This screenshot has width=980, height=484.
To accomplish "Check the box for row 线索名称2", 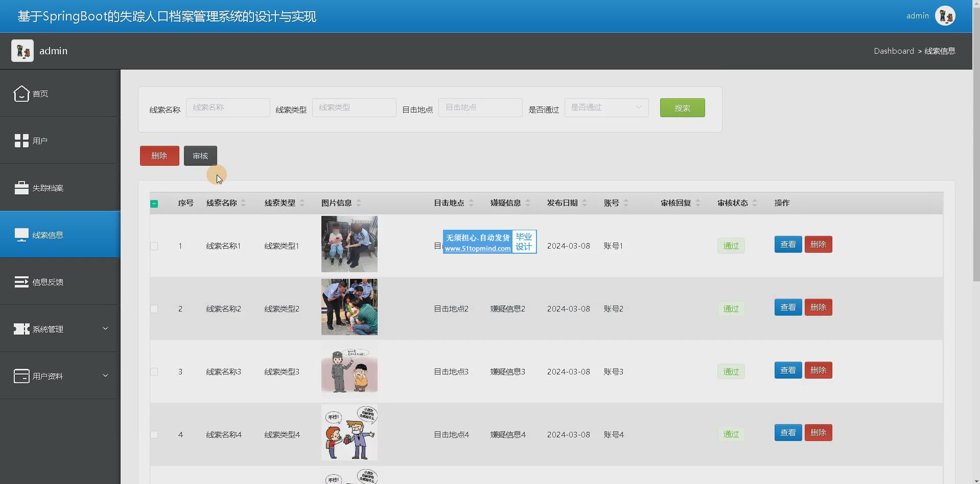I will (154, 309).
